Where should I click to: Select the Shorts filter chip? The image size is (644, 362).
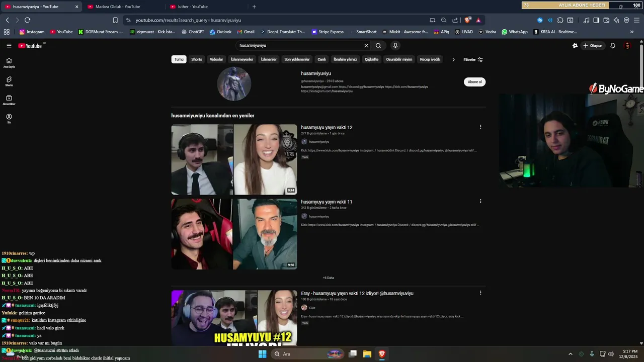[197, 59]
